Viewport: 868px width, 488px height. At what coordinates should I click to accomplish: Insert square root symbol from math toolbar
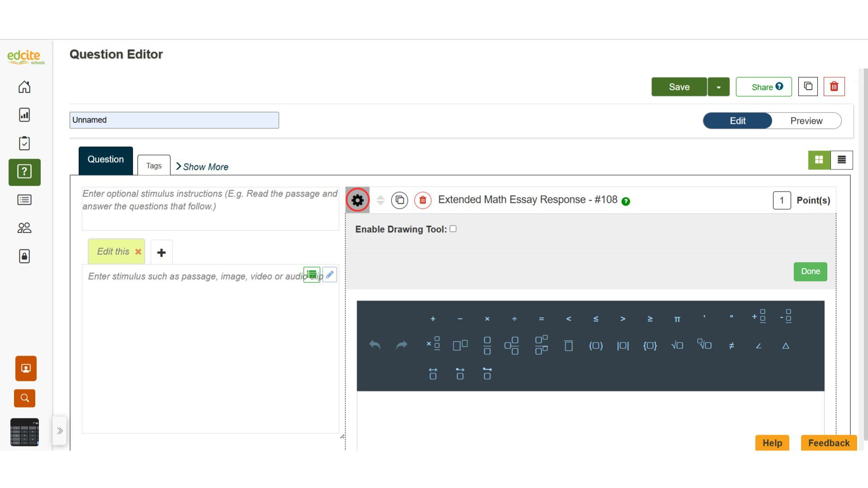click(x=677, y=346)
